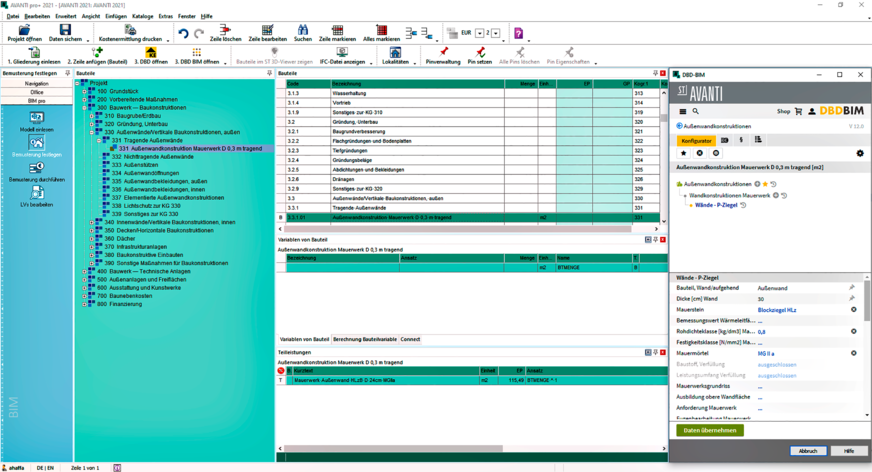Open the DBD-BIM settings gear
The image size is (872, 472).
pyautogui.click(x=859, y=153)
